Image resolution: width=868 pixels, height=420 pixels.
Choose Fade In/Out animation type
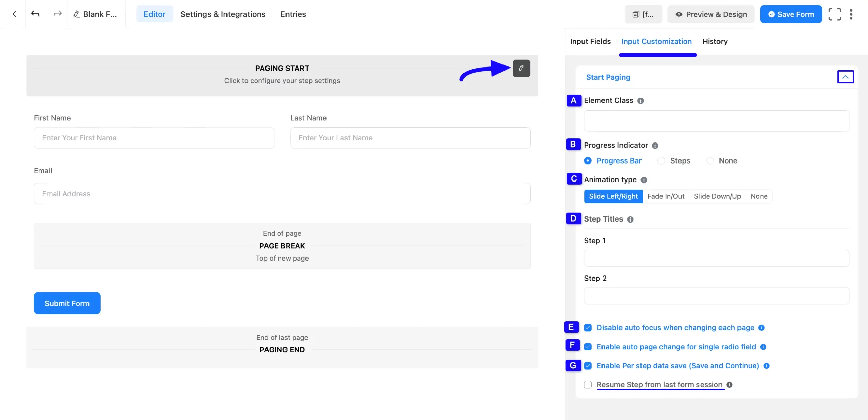(666, 196)
